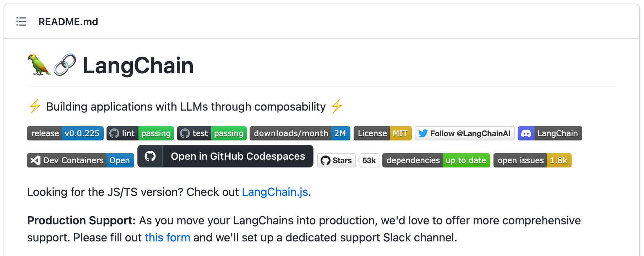Open the dependencies up to date badge
Viewport: 644px width, 256px height.
(x=436, y=160)
